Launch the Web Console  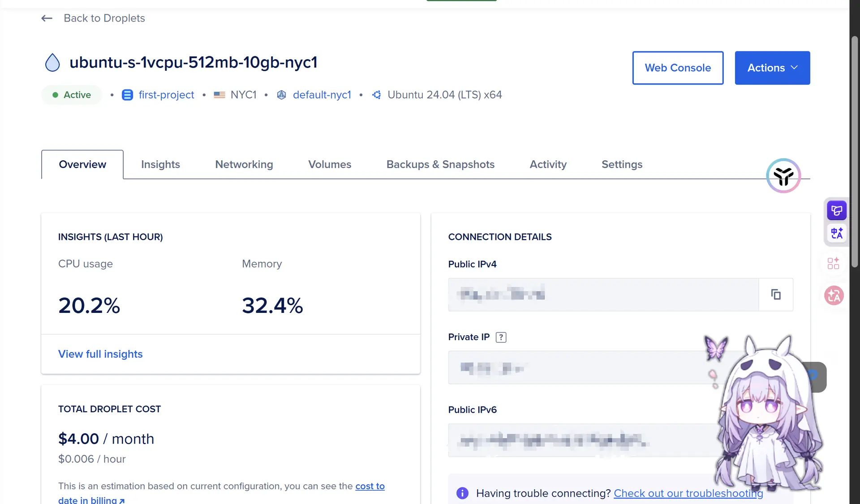click(x=678, y=68)
